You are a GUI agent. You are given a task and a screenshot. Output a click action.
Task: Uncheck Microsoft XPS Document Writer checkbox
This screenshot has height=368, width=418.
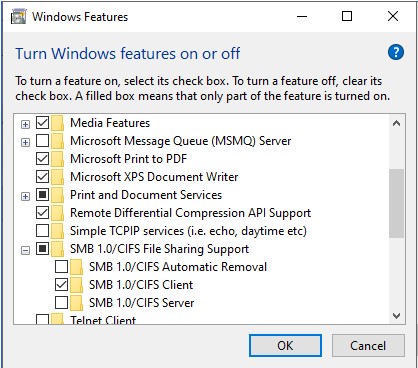click(x=42, y=177)
